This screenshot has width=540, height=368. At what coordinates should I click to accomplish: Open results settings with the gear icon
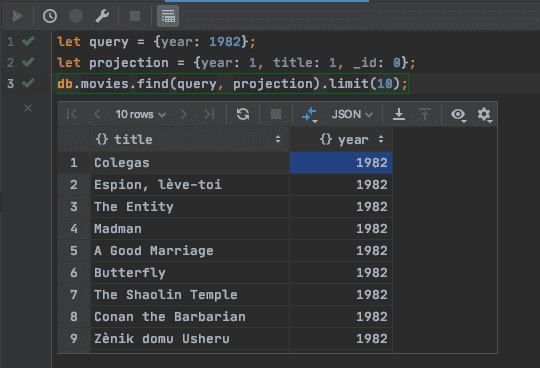pos(484,114)
